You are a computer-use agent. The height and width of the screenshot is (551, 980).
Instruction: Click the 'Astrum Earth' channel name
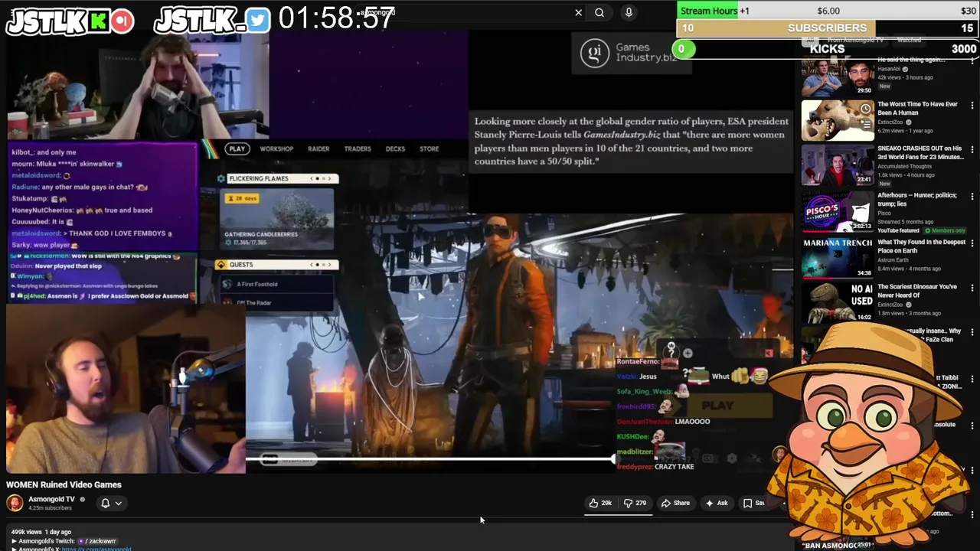(894, 260)
